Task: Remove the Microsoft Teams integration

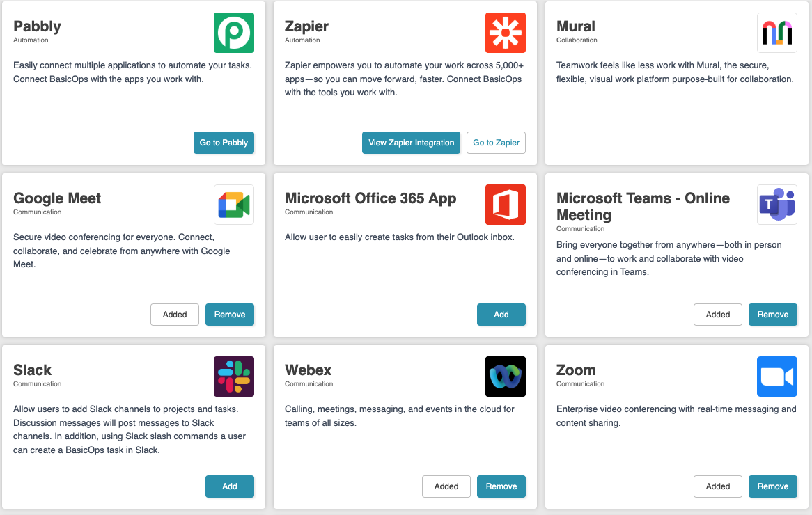Action: click(x=773, y=314)
